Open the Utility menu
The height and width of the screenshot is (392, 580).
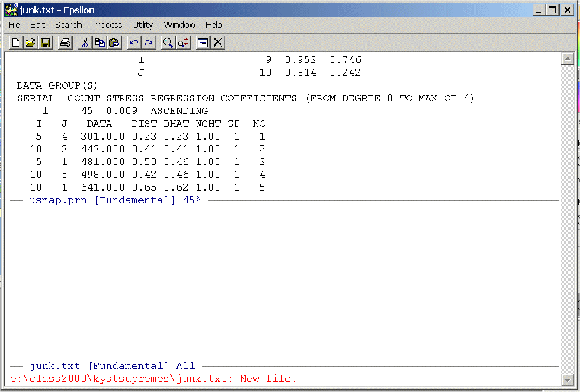pos(142,25)
